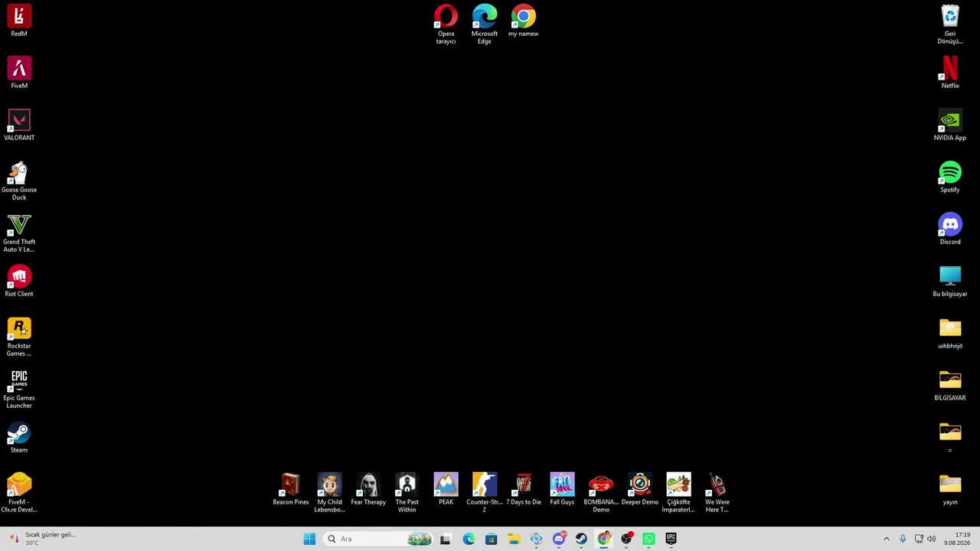Image resolution: width=980 pixels, height=551 pixels.
Task: Select the folder named '='
Action: pyautogui.click(x=950, y=437)
